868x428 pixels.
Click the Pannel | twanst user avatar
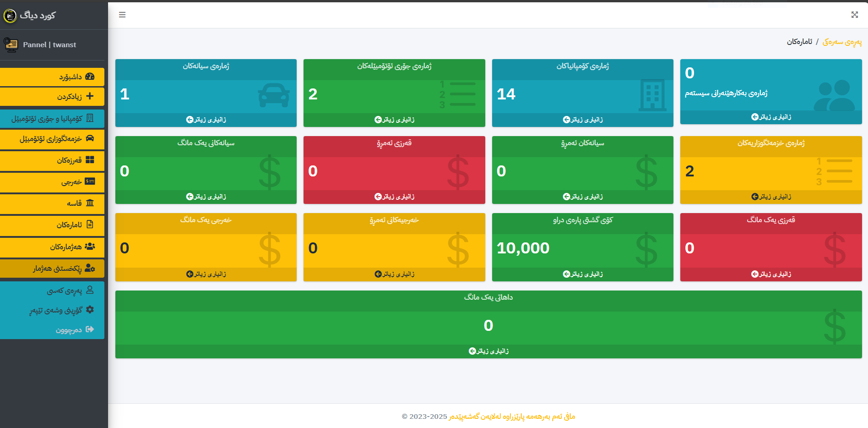(11, 44)
